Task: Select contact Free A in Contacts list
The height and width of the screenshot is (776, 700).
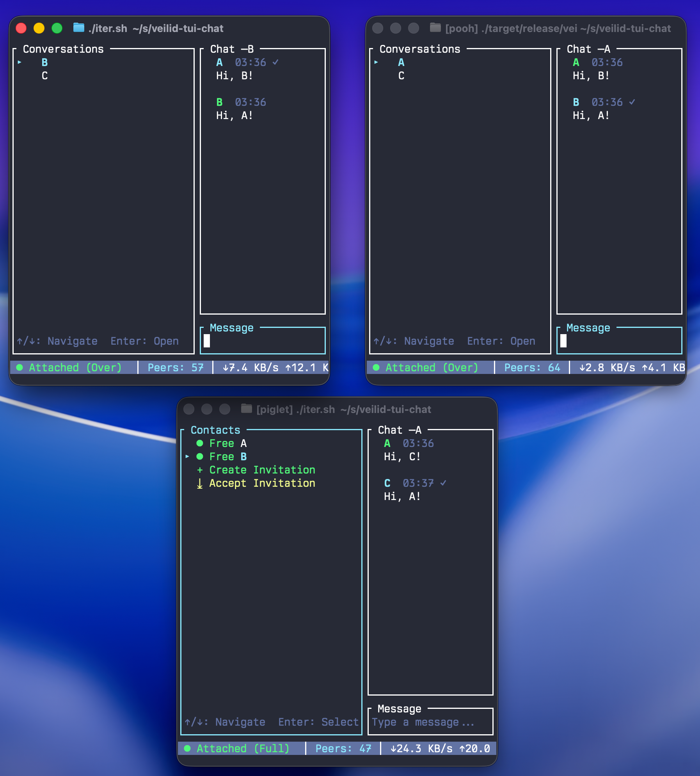Action: coord(228,443)
